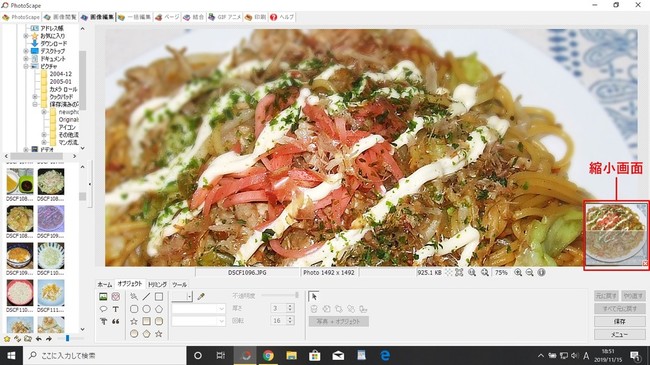Collapse the ピクチャ folder tree node
The height and width of the screenshot is (365, 650).
coord(26,66)
